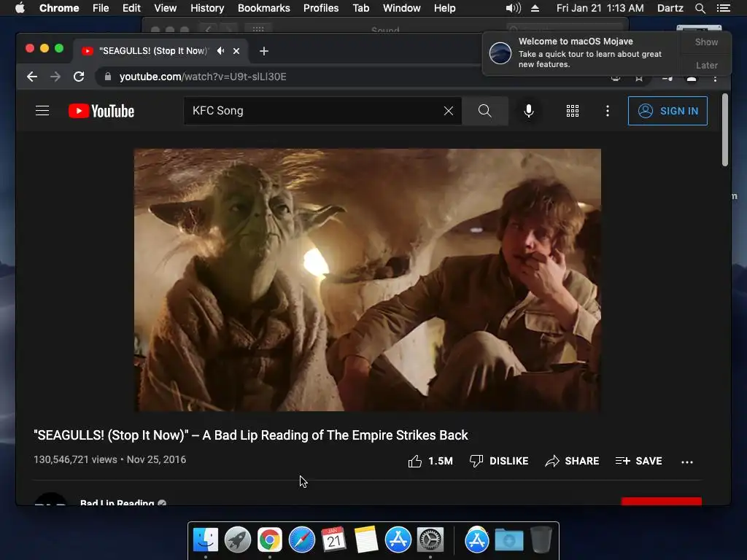747x560 pixels.
Task: Save the video to a playlist
Action: (638, 461)
